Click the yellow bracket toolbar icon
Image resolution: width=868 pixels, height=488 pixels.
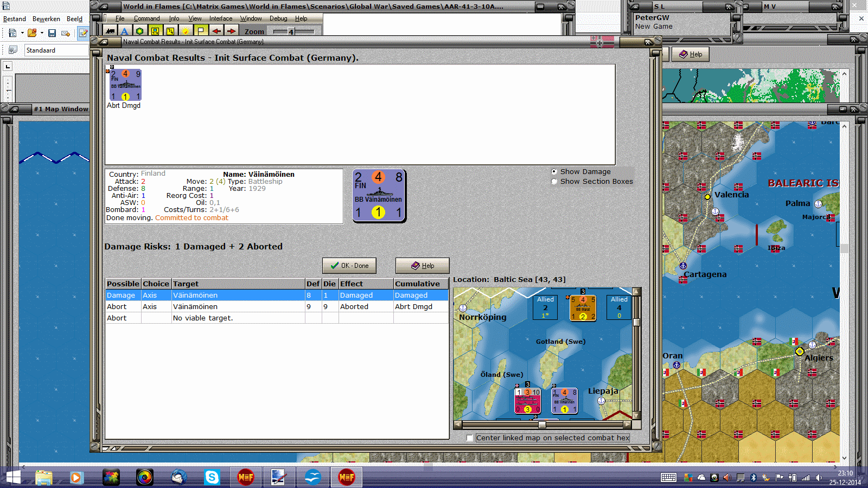coord(170,31)
